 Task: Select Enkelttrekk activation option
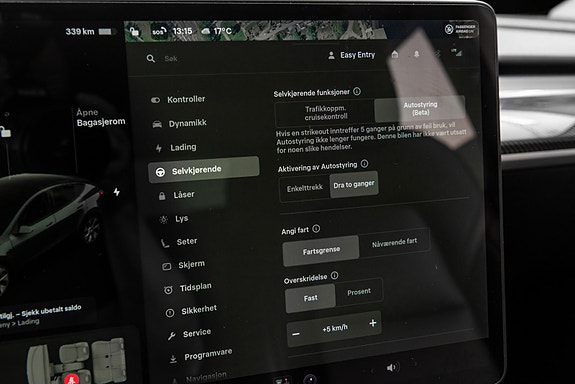(304, 188)
